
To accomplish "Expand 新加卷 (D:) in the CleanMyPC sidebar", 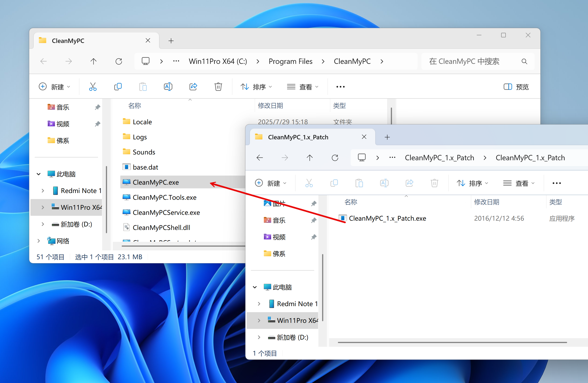I will click(43, 224).
